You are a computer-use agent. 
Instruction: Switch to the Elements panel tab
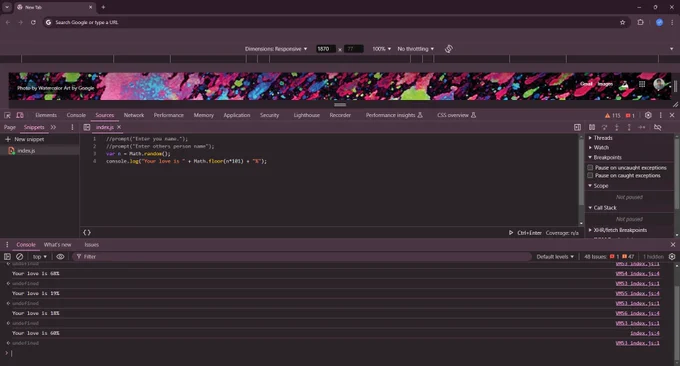point(46,115)
